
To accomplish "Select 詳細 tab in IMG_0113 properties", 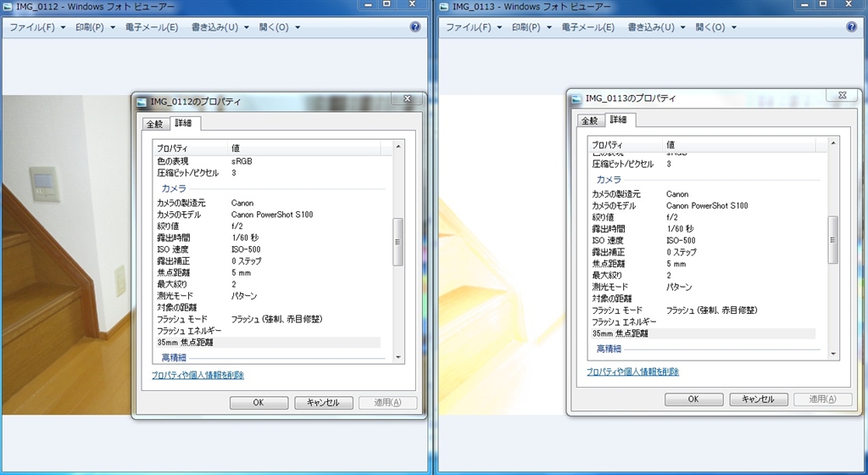I will point(619,120).
